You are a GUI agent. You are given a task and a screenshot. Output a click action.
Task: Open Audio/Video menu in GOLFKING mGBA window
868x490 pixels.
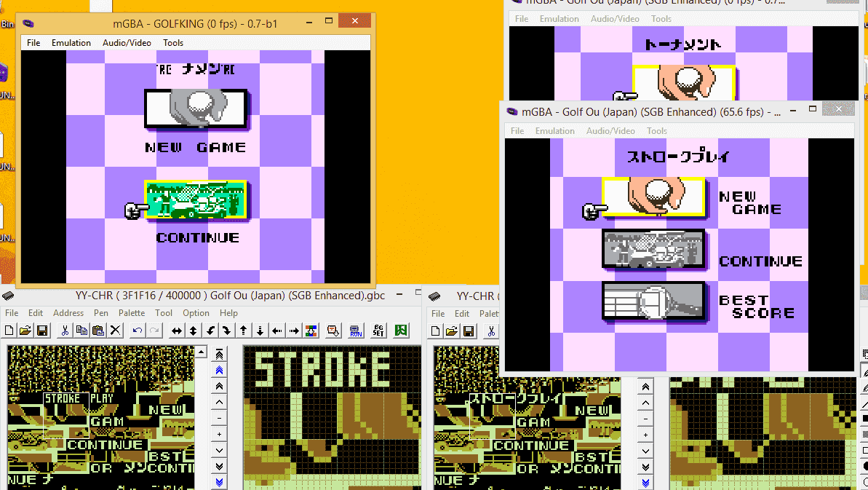tap(127, 43)
